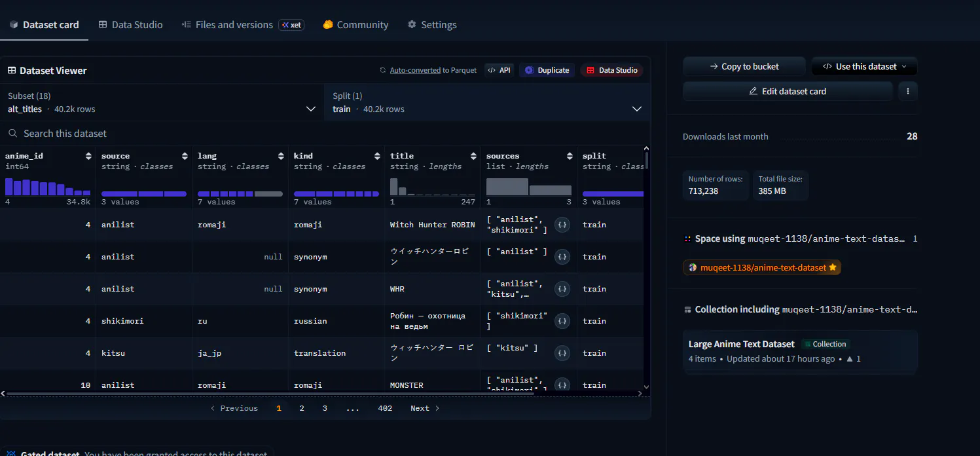Click sort icon on title column
Viewport: 980px width, 456px height.
tap(473, 156)
